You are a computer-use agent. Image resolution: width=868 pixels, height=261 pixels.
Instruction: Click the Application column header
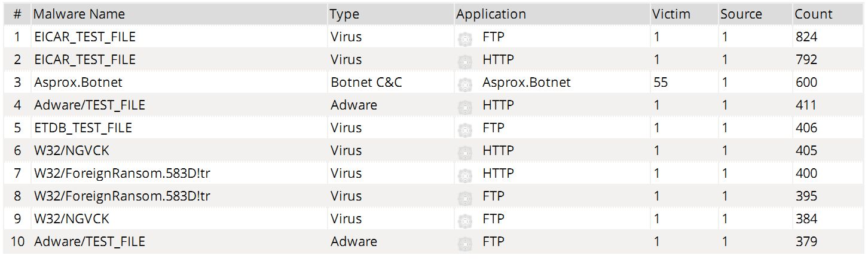click(491, 14)
